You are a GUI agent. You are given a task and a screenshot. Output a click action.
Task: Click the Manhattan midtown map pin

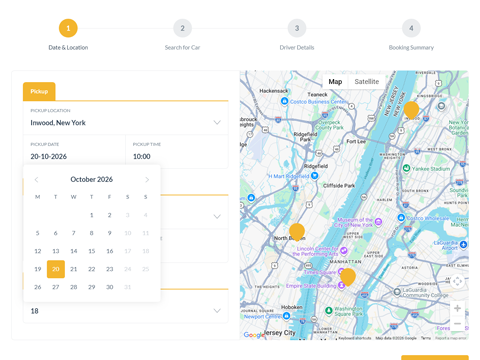click(348, 277)
